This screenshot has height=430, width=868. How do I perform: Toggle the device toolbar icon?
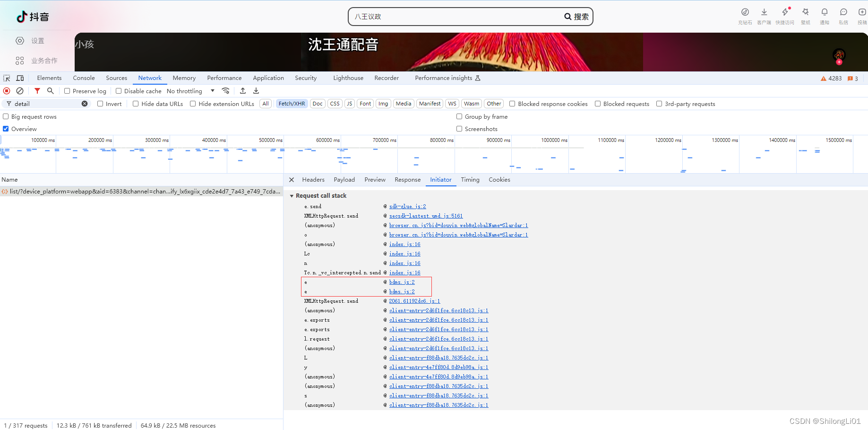20,78
